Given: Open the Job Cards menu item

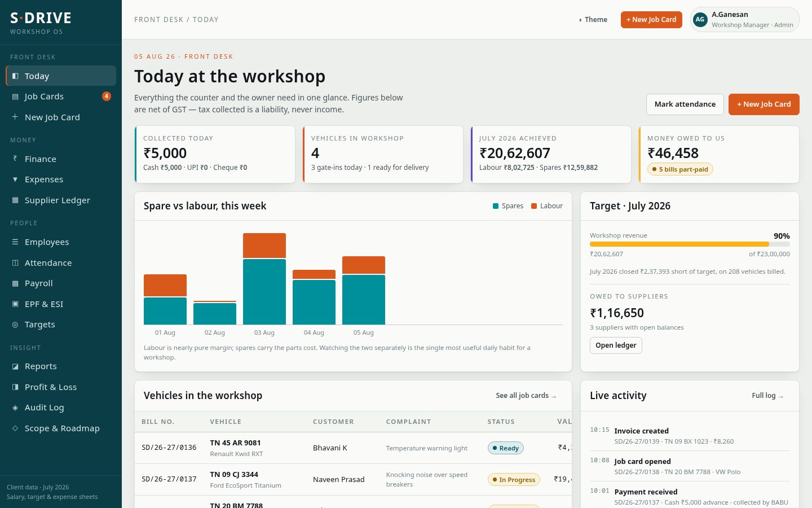Looking at the screenshot, I should coord(61,97).
